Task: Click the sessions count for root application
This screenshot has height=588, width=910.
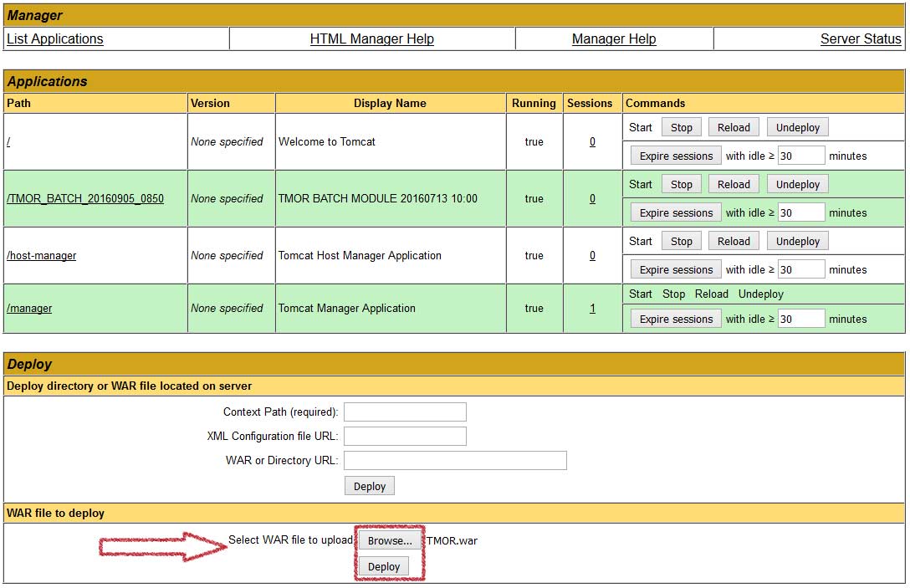Action: pyautogui.click(x=592, y=141)
